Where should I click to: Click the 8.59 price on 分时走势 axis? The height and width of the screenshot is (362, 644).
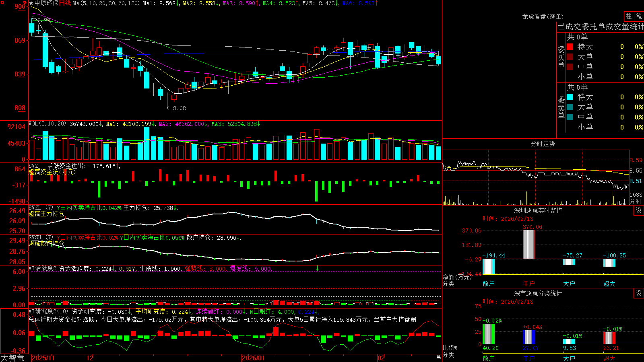pyautogui.click(x=636, y=160)
